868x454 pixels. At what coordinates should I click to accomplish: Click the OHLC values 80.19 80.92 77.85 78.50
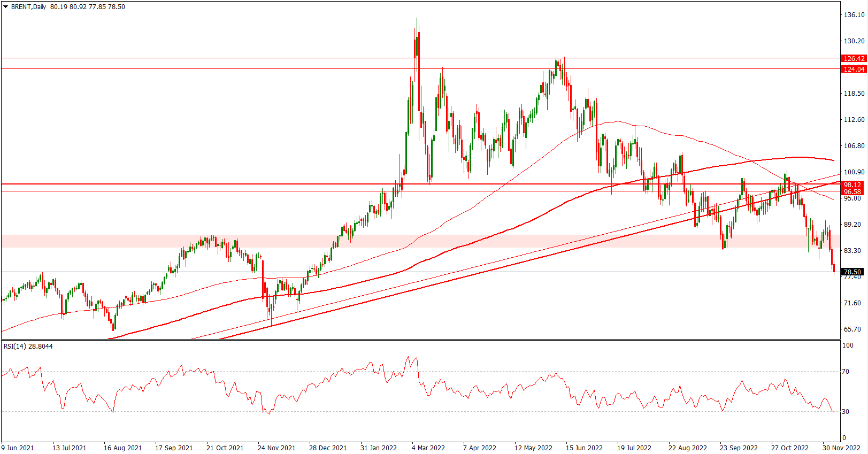88,7
